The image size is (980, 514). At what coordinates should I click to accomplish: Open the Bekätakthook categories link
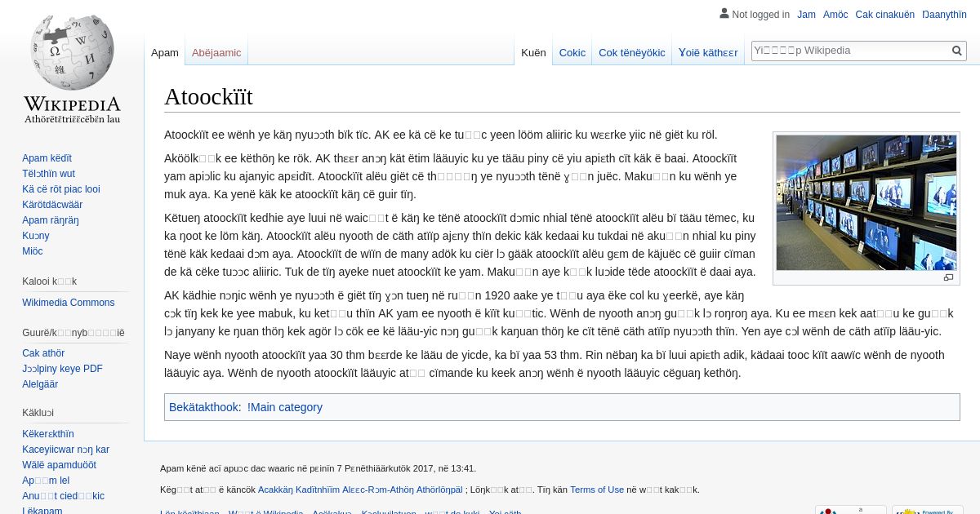[203, 407]
